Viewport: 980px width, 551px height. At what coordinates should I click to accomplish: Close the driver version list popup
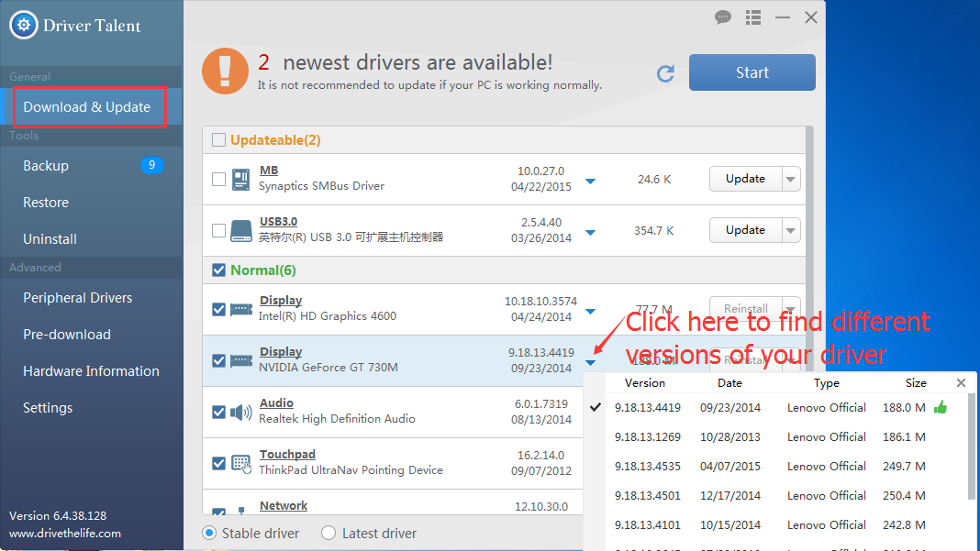point(961,383)
